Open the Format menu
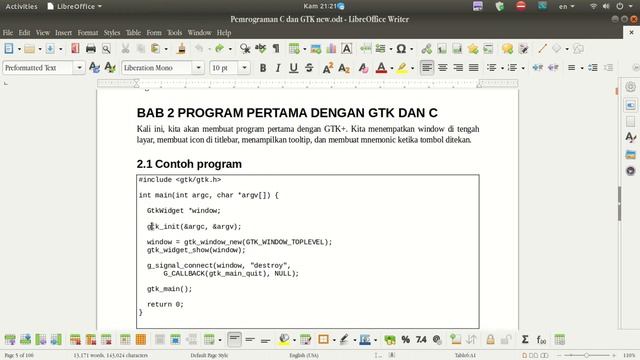 [x=88, y=33]
